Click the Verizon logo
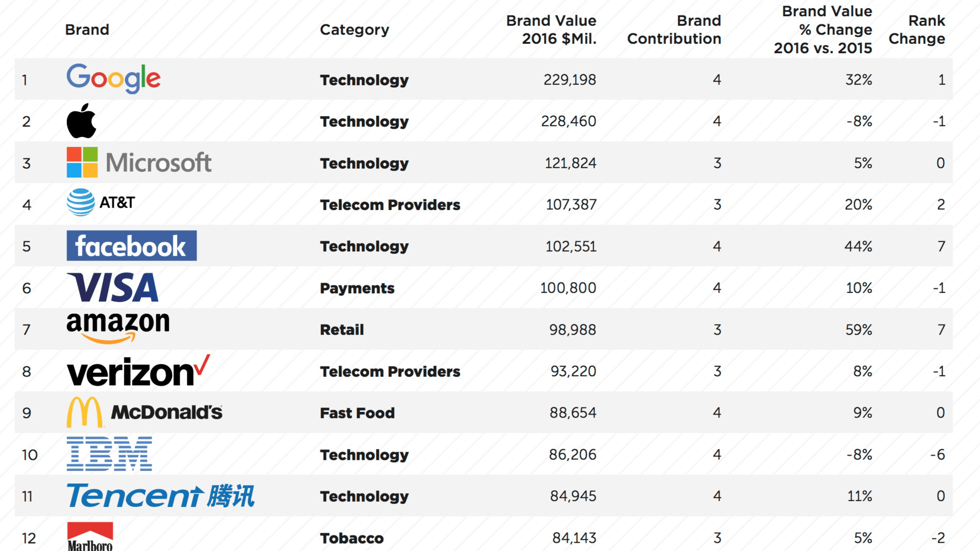 tap(138, 371)
